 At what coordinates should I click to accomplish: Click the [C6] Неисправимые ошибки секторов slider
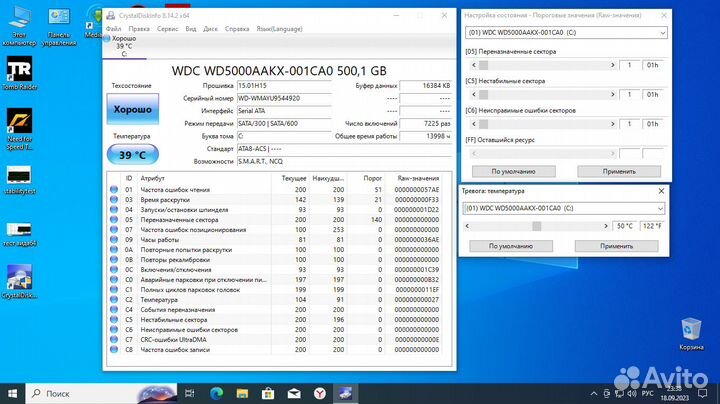point(543,124)
